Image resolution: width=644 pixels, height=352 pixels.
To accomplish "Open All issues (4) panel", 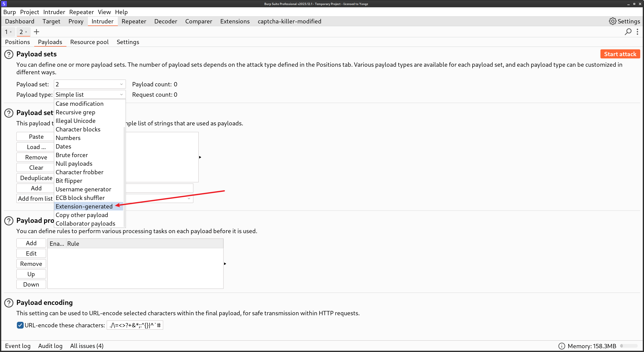I will (x=87, y=346).
